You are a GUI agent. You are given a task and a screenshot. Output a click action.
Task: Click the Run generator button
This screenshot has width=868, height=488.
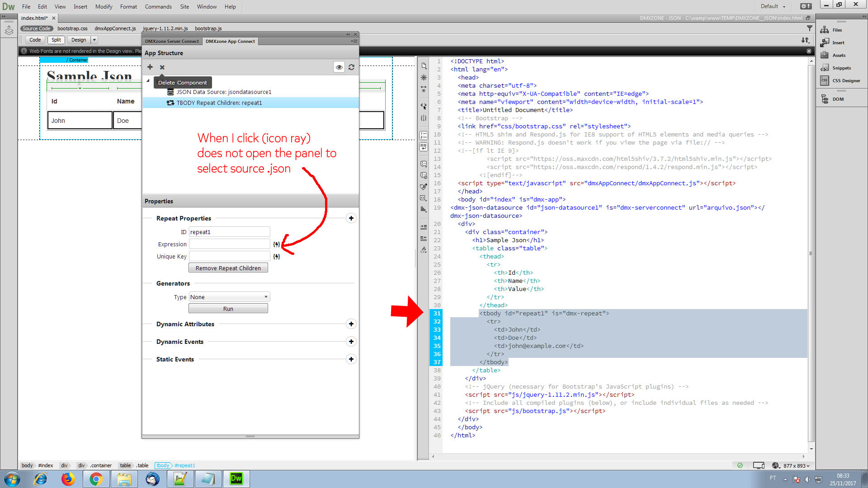tap(228, 309)
